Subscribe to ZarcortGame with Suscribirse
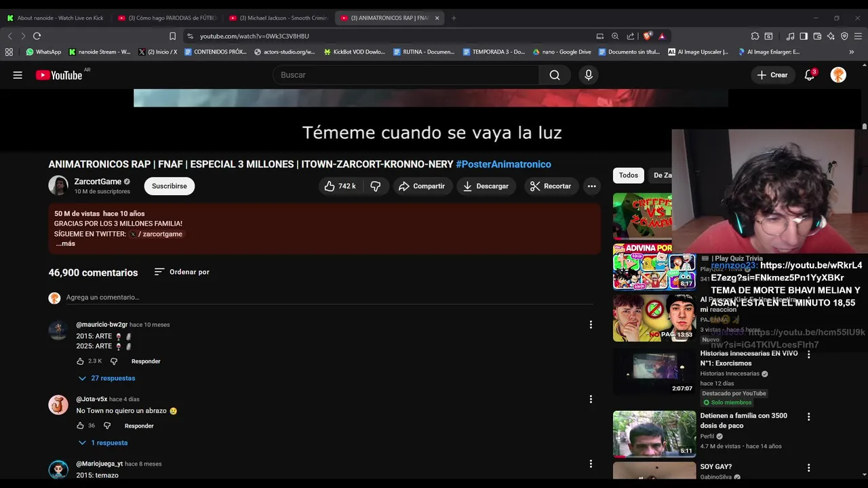This screenshot has width=868, height=488. pyautogui.click(x=170, y=186)
